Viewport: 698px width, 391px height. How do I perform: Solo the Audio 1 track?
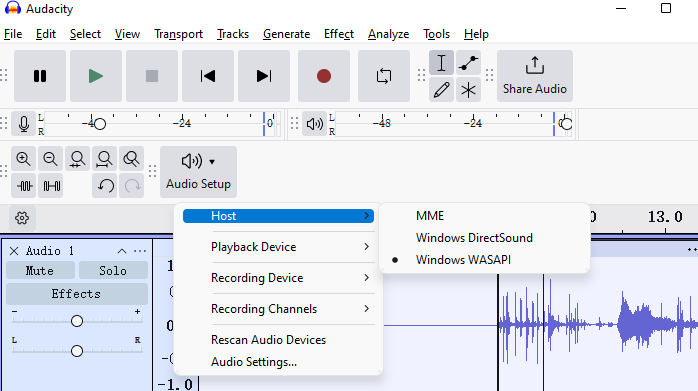[113, 271]
